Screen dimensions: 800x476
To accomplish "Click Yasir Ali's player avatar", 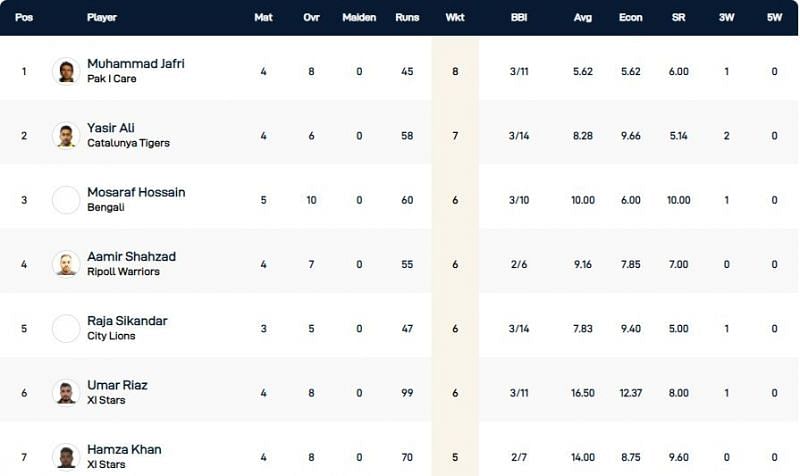I will click(66, 135).
